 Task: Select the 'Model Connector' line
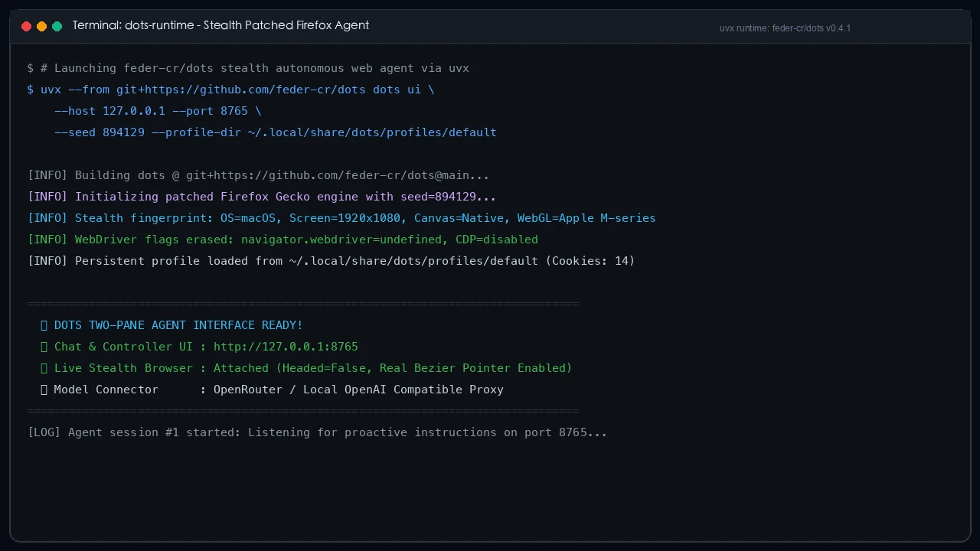coord(272,390)
